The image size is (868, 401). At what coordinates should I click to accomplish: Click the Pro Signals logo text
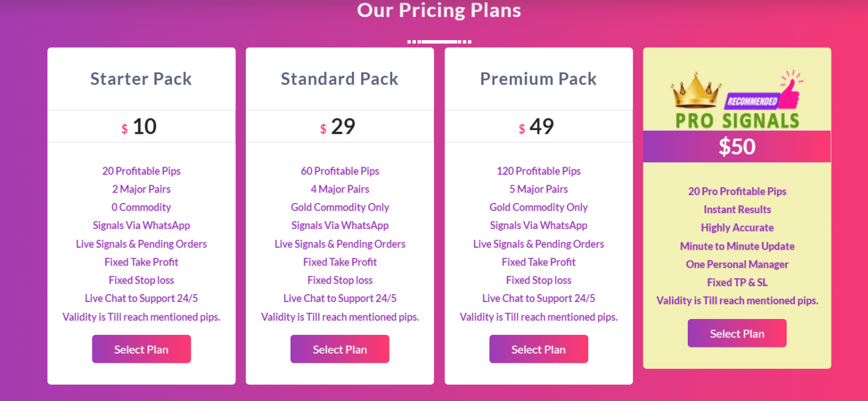click(x=737, y=120)
